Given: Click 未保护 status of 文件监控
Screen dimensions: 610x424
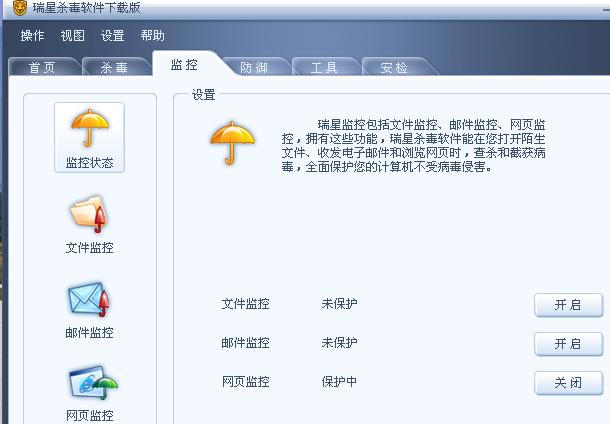Looking at the screenshot, I should pyautogui.click(x=339, y=303).
